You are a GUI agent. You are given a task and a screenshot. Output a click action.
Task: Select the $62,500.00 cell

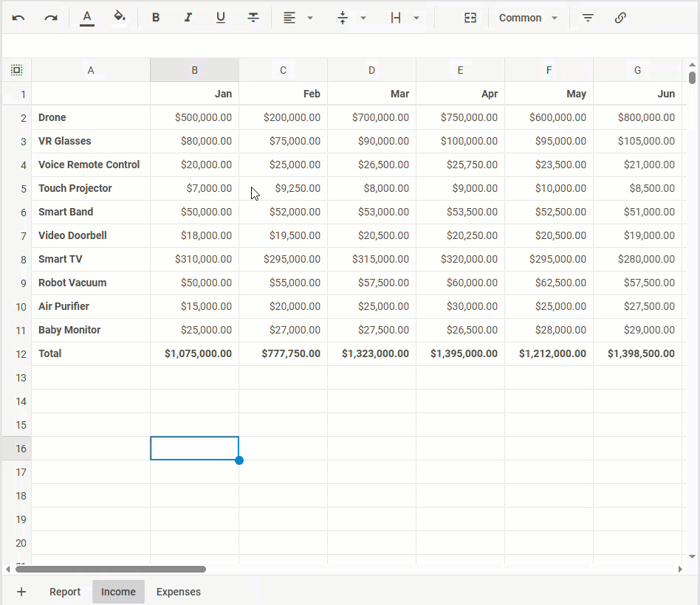coord(549,283)
